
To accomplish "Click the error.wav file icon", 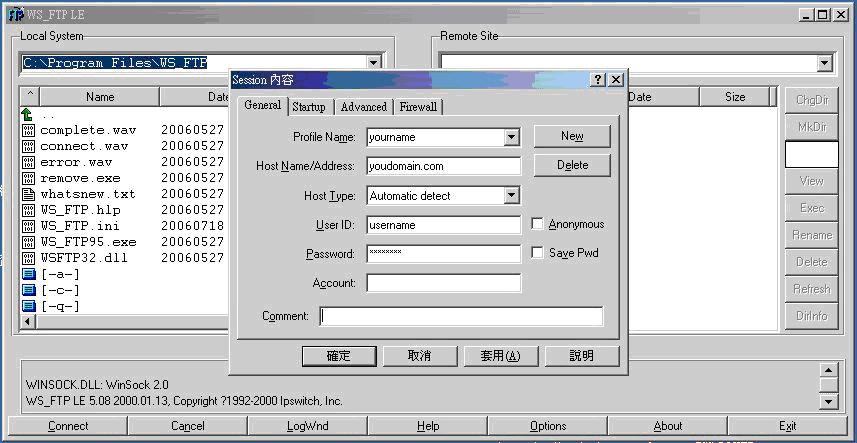I will (28, 162).
